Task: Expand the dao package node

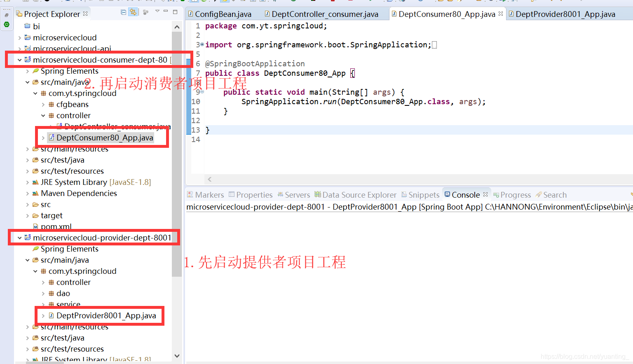Action: coord(43,293)
